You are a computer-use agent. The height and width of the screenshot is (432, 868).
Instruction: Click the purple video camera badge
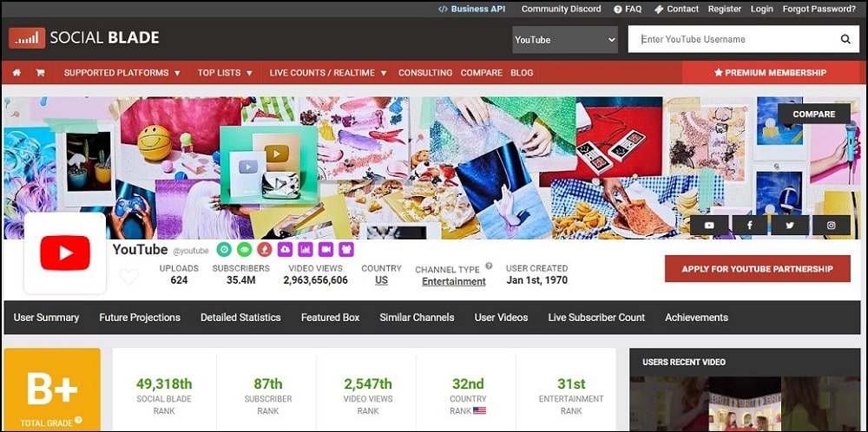[326, 250]
